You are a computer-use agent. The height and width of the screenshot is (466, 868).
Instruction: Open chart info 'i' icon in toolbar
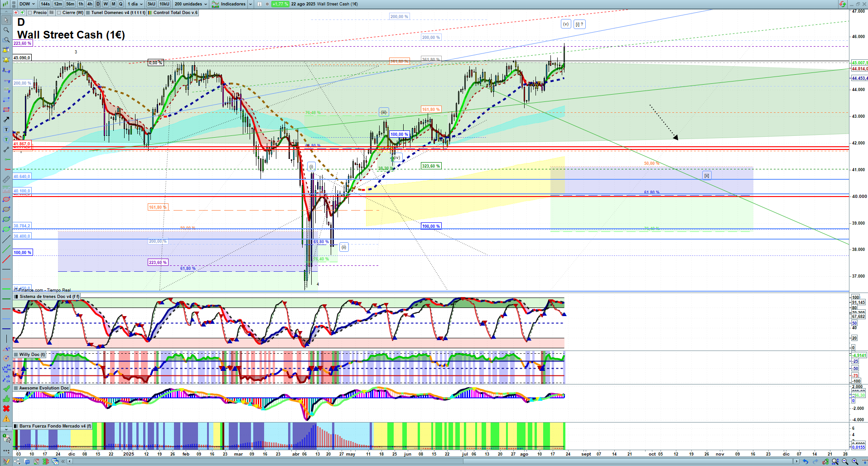point(260,4)
